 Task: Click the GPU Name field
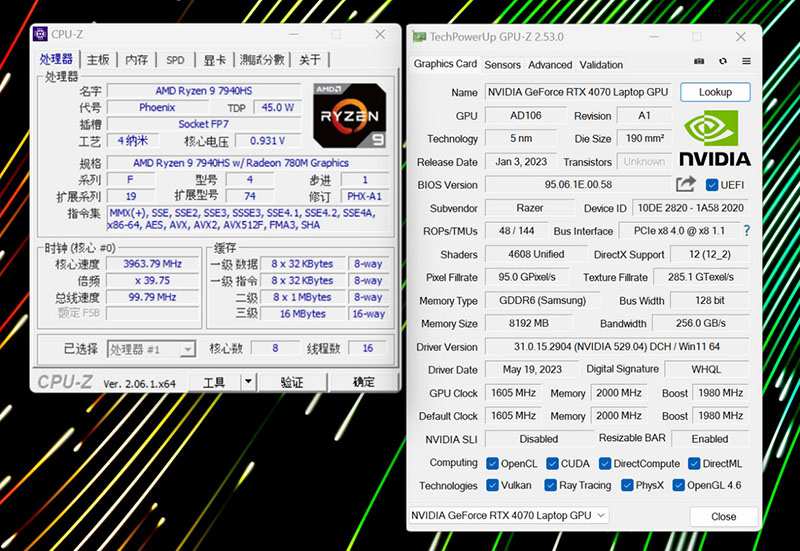pyautogui.click(x=578, y=92)
